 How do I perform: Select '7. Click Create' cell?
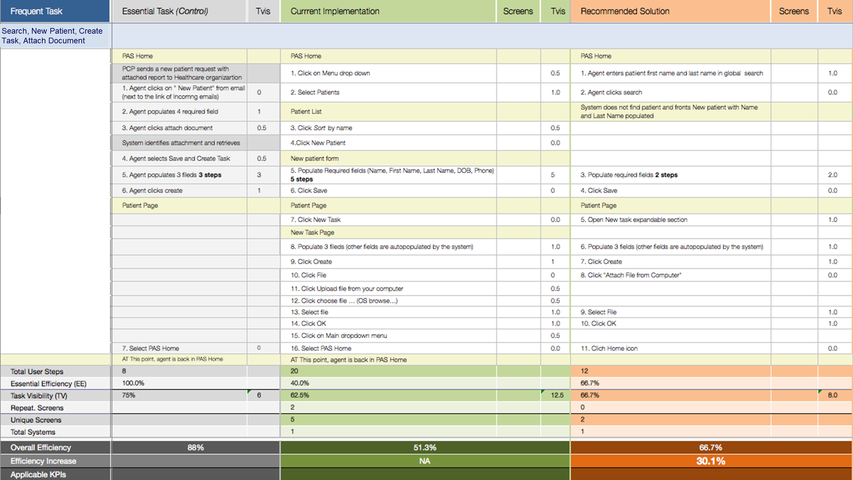pyautogui.click(x=670, y=261)
